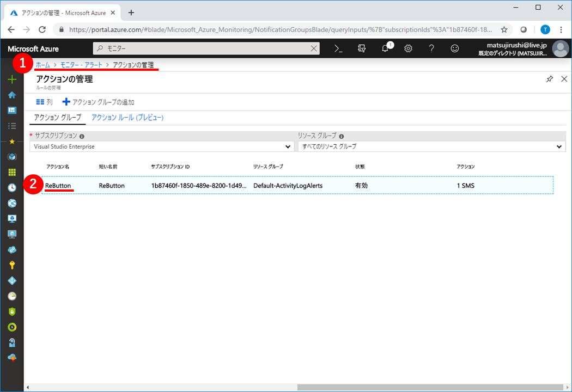Open Cost Management green circle icon

click(x=12, y=327)
